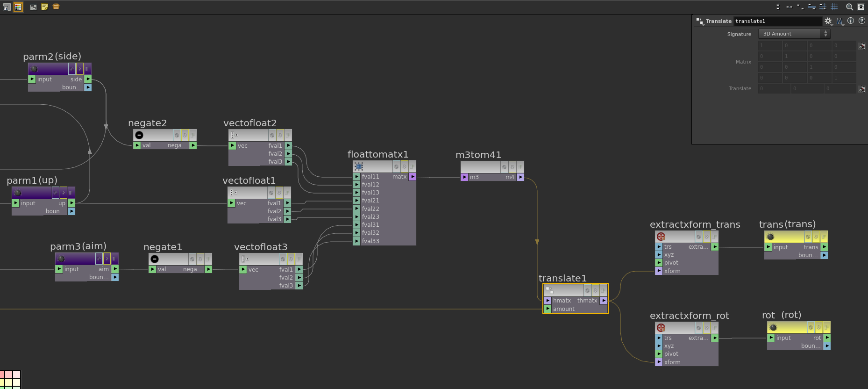Click the trans (trans) bind node icon

click(x=770, y=237)
